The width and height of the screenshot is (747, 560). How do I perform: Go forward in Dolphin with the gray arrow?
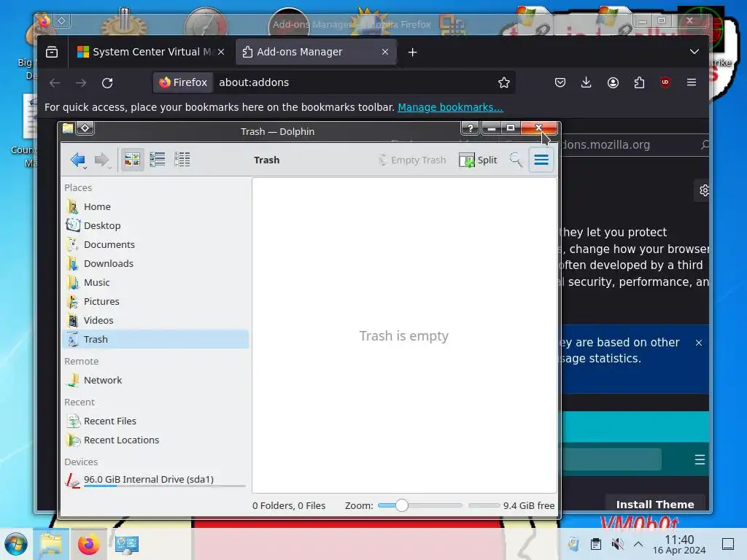tap(102, 160)
